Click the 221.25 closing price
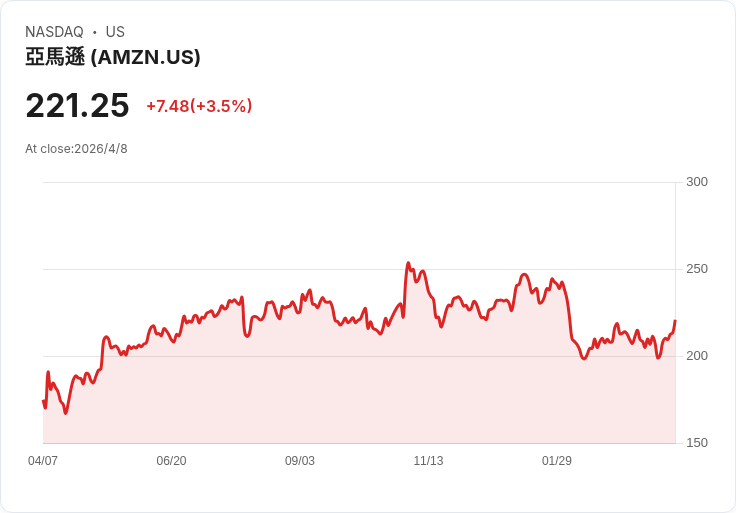736x513 pixels. click(77, 105)
